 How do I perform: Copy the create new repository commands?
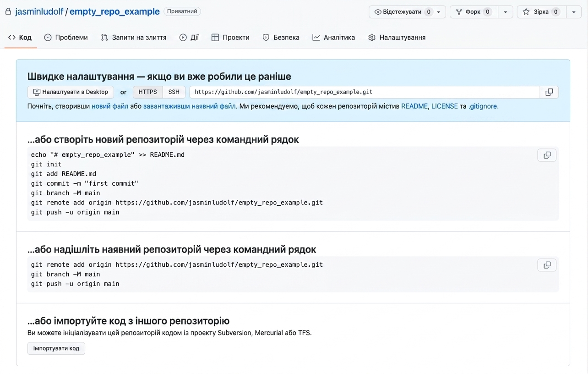547,155
